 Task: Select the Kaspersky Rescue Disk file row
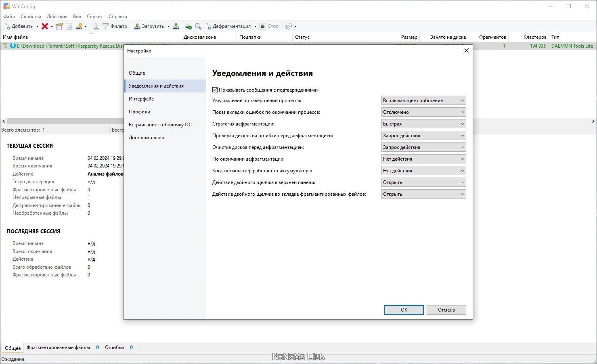[x=298, y=46]
